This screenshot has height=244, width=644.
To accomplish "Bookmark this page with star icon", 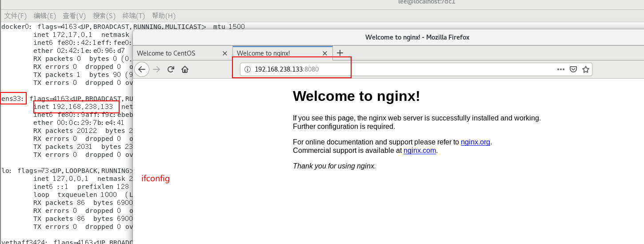I will (586, 69).
